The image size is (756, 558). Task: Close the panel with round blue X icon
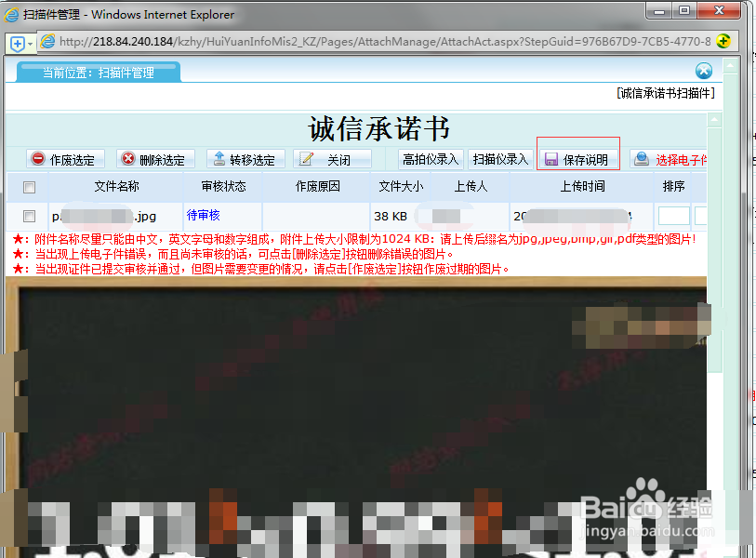704,71
